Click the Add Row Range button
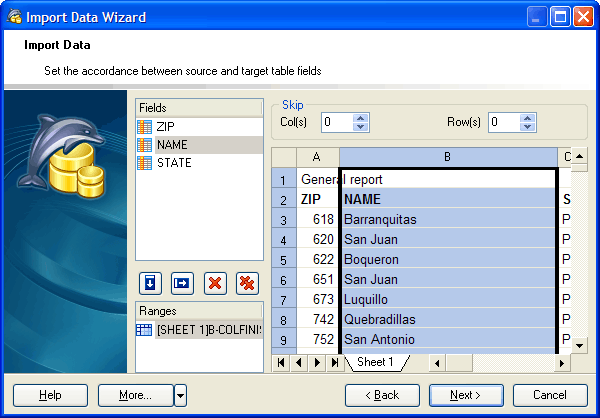The width and height of the screenshot is (600, 418). pos(182,283)
